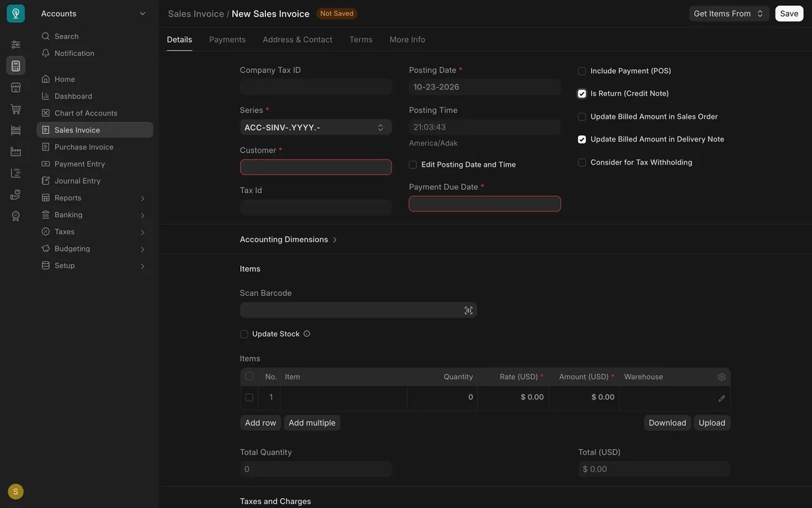This screenshot has height=508, width=812.
Task: Enable Include Payment (POS) checkbox
Action: [582, 71]
